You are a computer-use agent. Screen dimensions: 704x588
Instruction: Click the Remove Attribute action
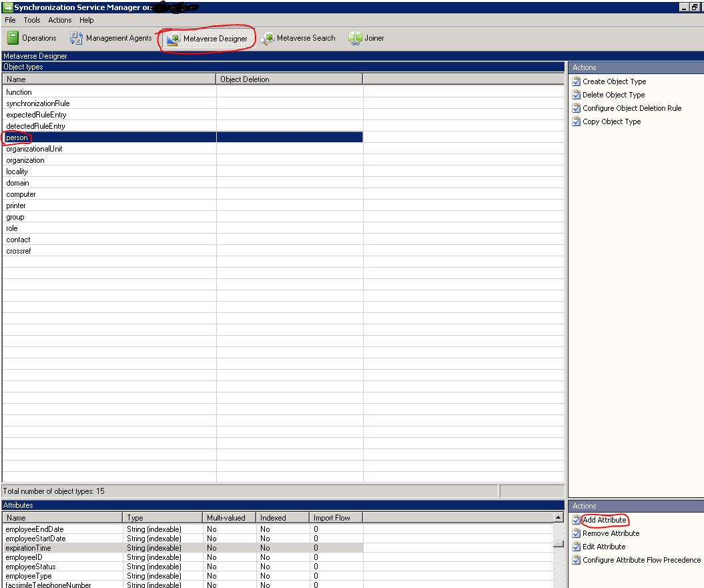(611, 533)
